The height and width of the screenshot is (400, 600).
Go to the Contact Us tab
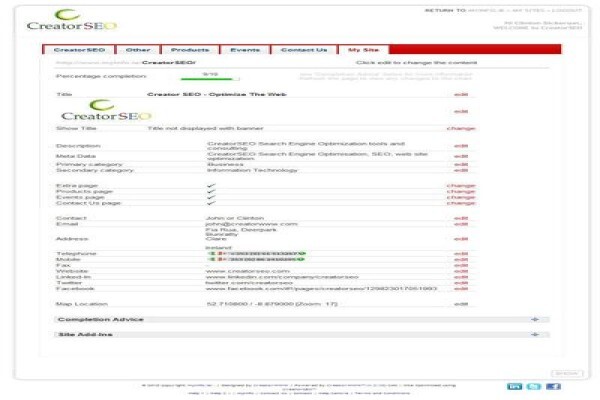(x=304, y=50)
